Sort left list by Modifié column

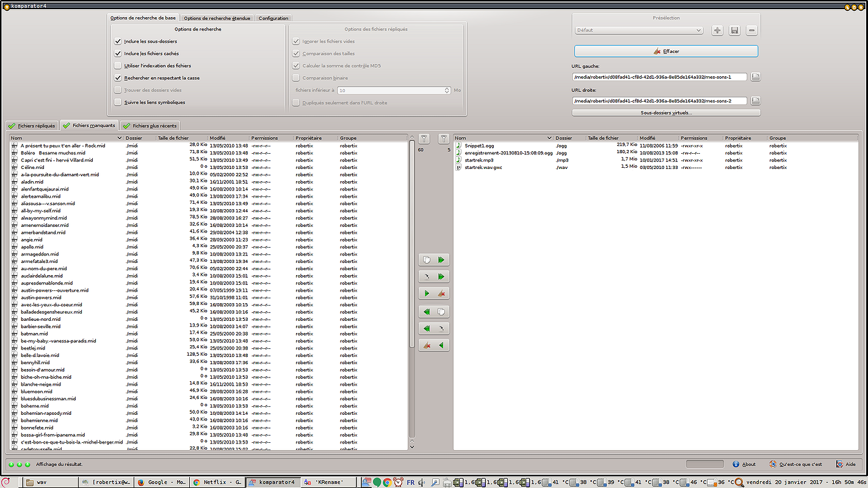click(x=229, y=138)
